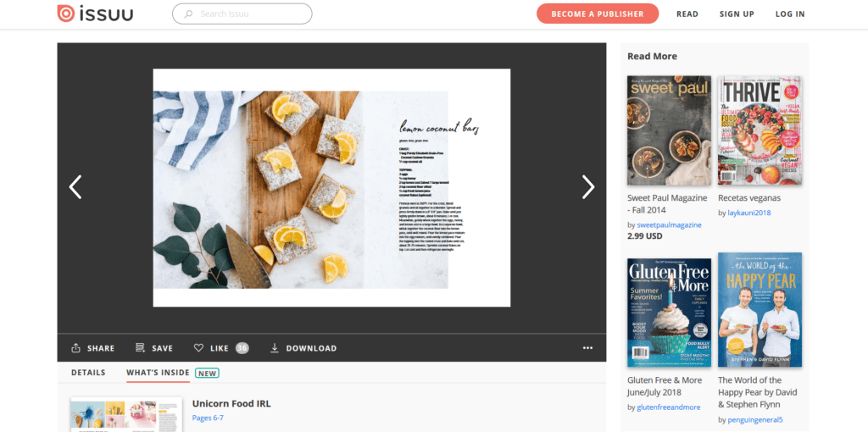
Task: Go to next page arrow
Action: tap(588, 187)
